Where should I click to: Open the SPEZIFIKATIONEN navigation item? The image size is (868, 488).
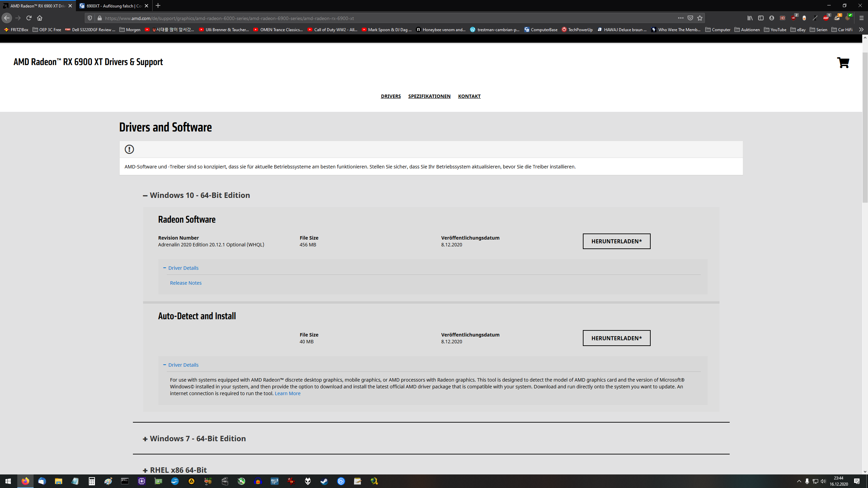pos(429,96)
